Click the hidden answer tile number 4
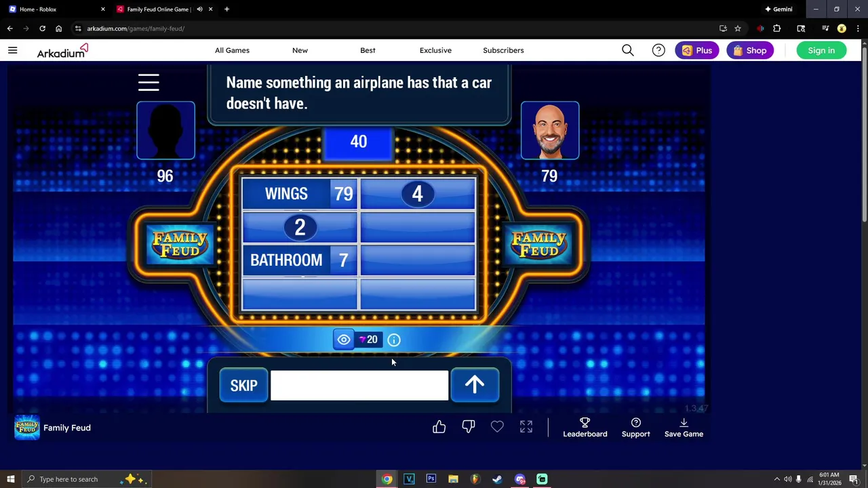Viewport: 868px width, 488px height. [x=418, y=194]
